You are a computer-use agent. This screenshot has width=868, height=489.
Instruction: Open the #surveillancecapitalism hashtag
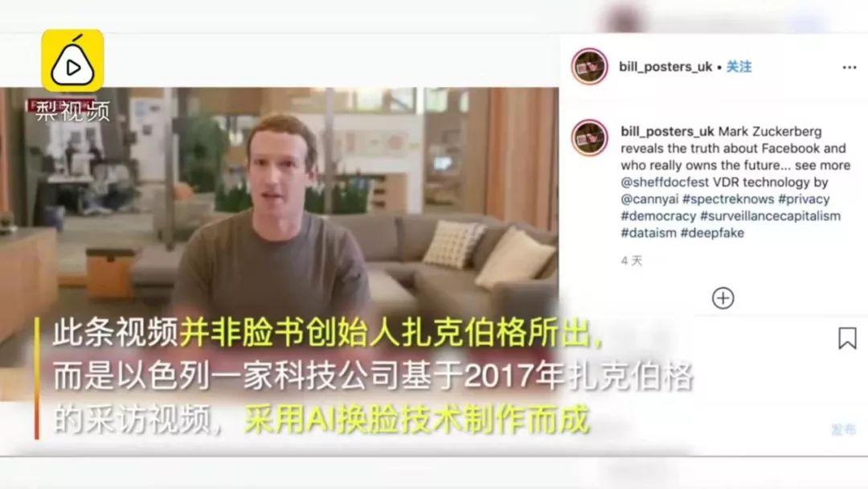click(770, 216)
